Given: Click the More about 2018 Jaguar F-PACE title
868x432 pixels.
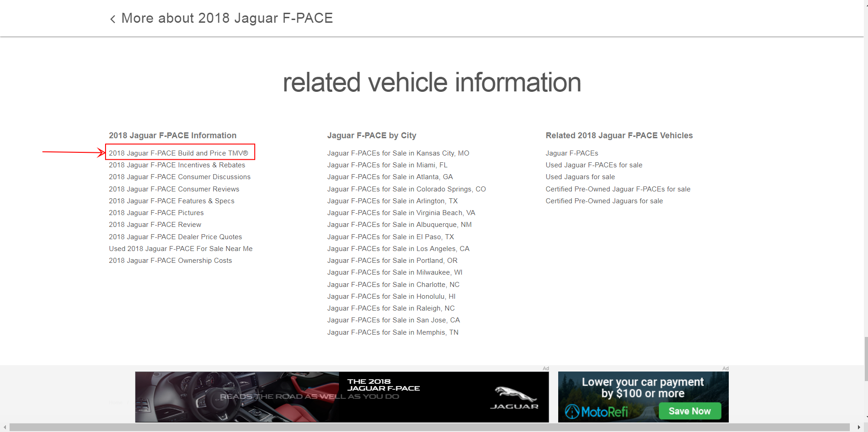Looking at the screenshot, I should tap(227, 18).
